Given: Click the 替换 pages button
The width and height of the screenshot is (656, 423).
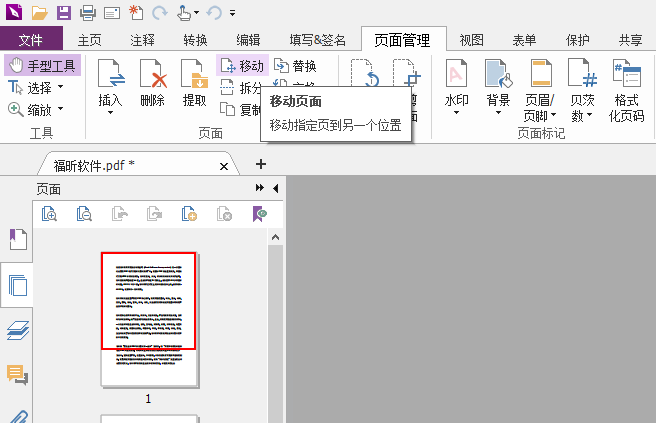Looking at the screenshot, I should [295, 66].
